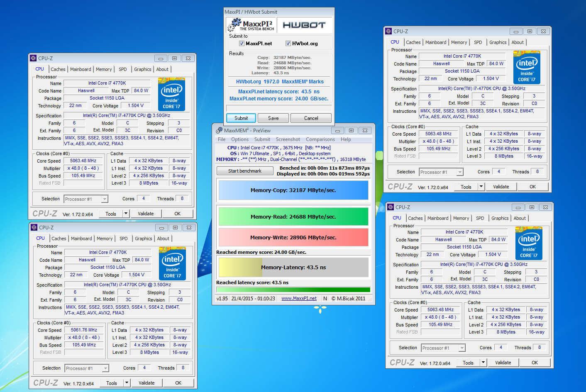Click OK in upper-right CPU-Z window
Image resolution: width=586 pixels, height=392 pixels.
tap(533, 187)
